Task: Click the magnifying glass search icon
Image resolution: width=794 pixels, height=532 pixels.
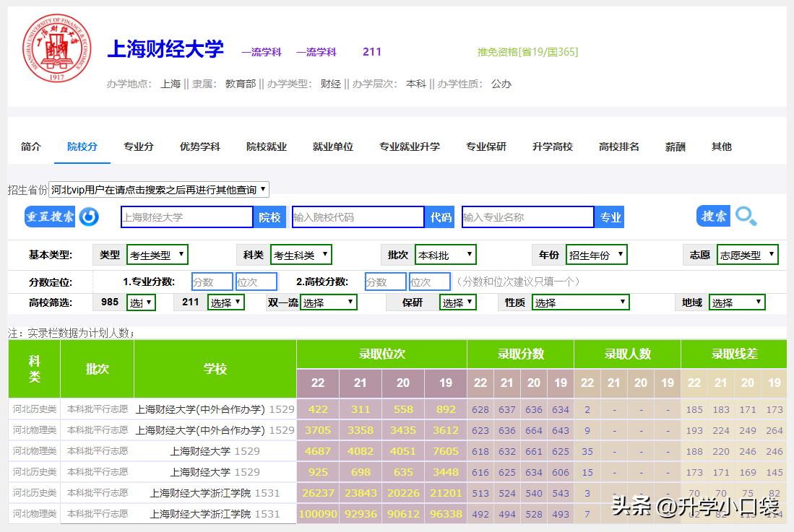Action: 746,216
